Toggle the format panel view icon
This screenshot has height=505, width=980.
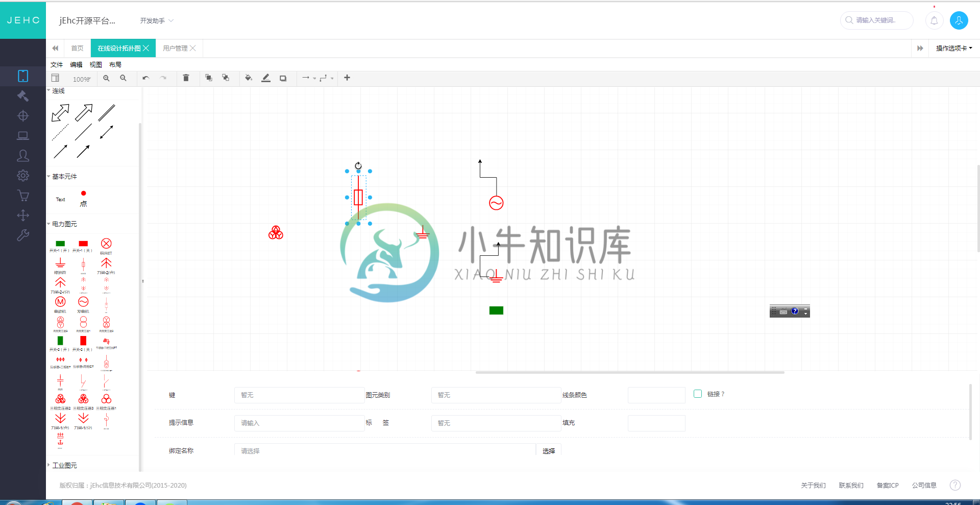point(55,78)
